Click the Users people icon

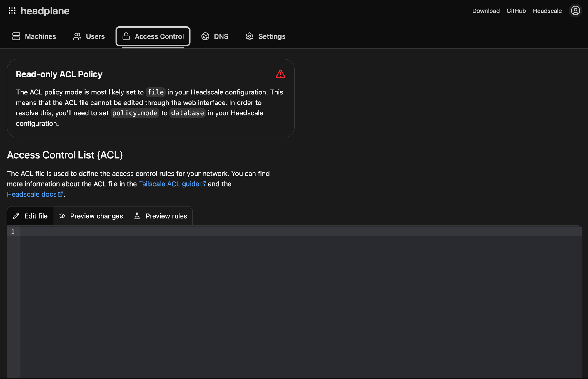[77, 36]
